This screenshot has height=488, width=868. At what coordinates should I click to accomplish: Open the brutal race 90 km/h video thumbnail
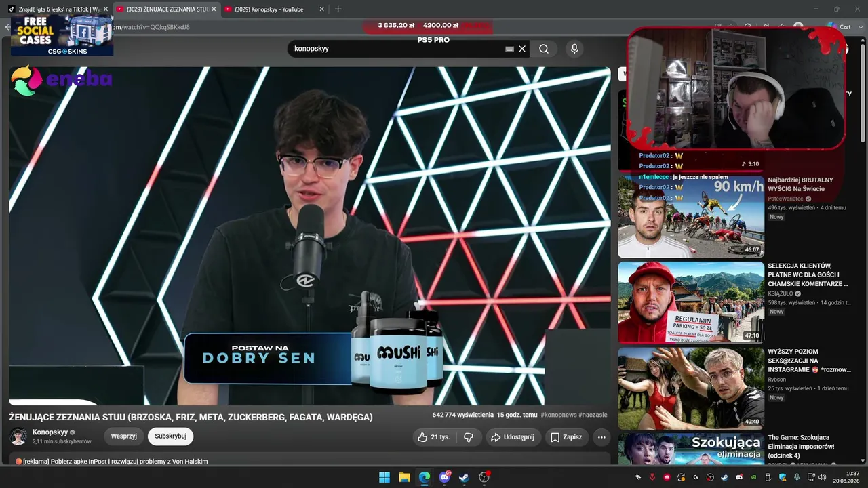691,216
